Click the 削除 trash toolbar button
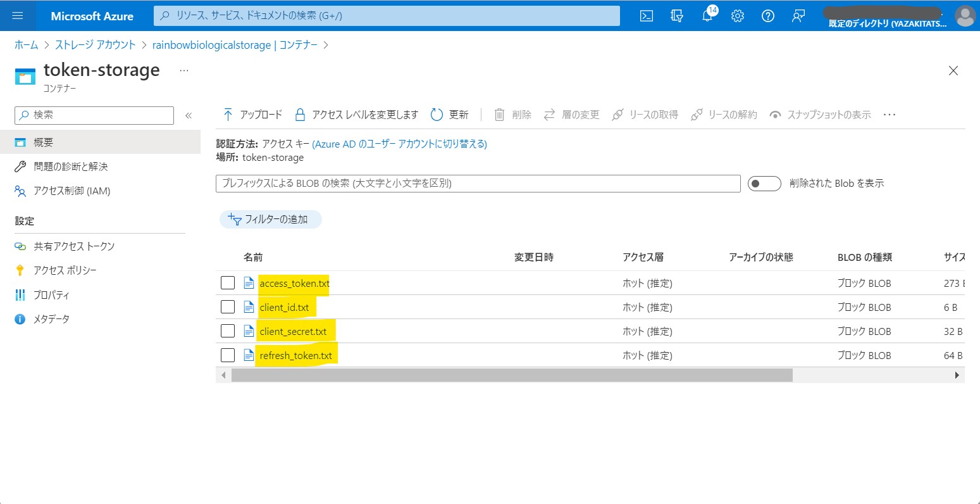The width and height of the screenshot is (980, 504). 512,115
